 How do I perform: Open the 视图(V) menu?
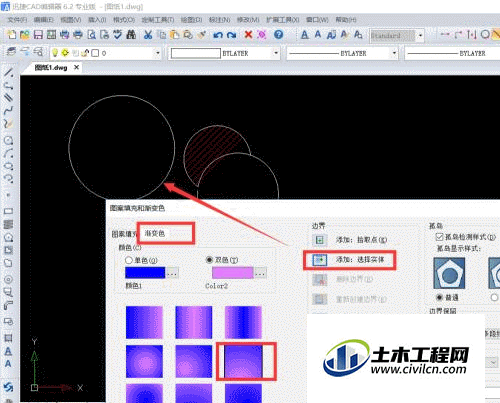pyautogui.click(x=71, y=20)
